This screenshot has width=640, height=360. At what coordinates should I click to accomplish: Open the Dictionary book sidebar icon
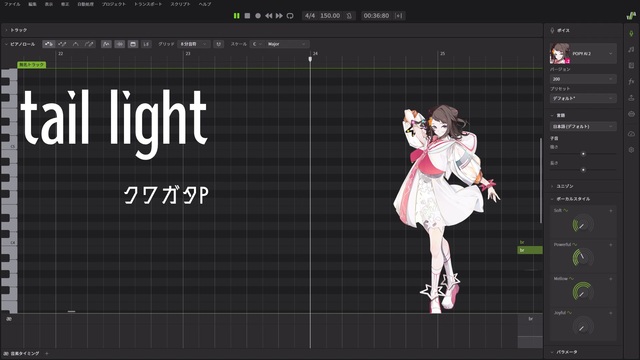[x=631, y=65]
